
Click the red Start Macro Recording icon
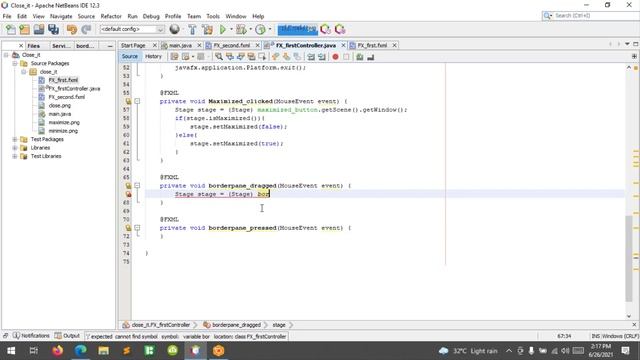point(336,57)
